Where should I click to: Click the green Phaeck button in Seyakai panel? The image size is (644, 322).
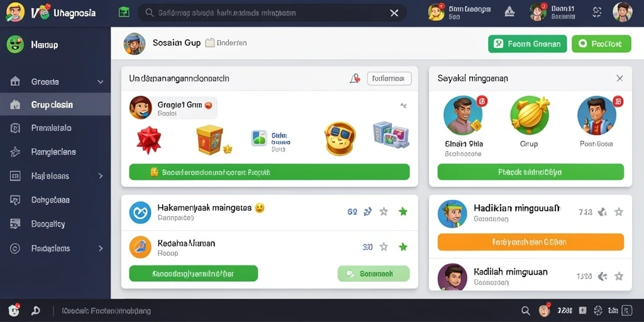[x=531, y=172]
